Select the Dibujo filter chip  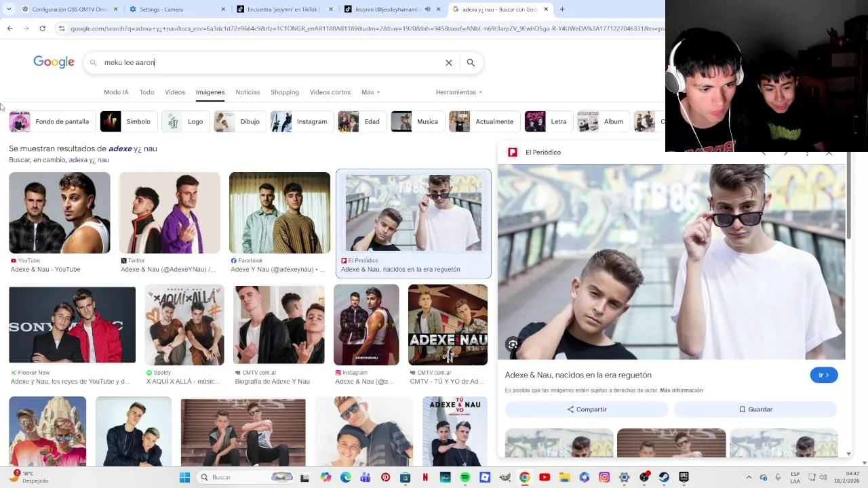[x=239, y=121]
